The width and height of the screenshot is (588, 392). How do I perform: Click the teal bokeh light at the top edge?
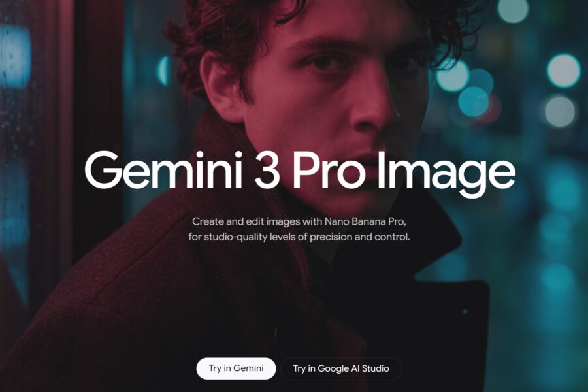click(x=513, y=10)
